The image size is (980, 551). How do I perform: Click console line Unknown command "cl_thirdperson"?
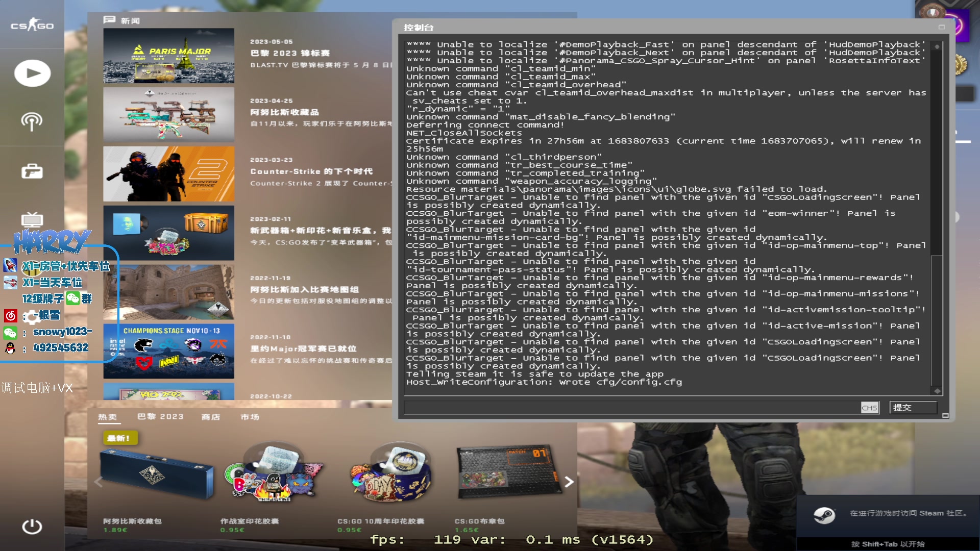[504, 157]
